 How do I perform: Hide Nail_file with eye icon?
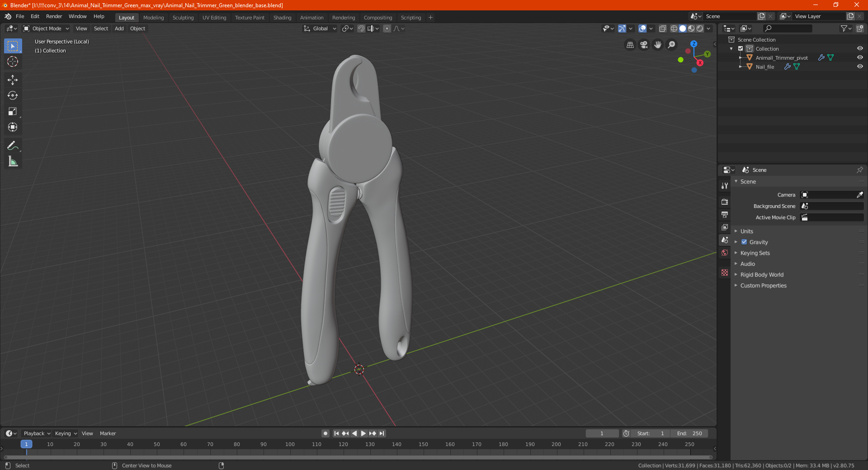pyautogui.click(x=860, y=66)
